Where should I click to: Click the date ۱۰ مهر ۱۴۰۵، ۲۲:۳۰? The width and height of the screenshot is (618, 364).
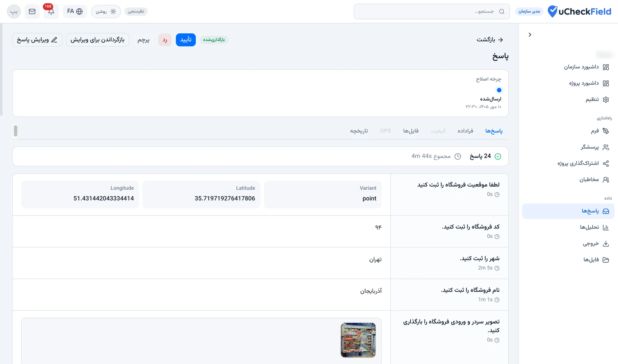point(483,107)
